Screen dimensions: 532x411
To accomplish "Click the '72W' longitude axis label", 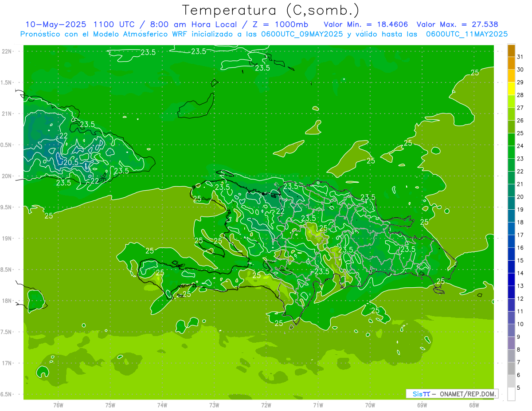I will pyautogui.click(x=266, y=405).
